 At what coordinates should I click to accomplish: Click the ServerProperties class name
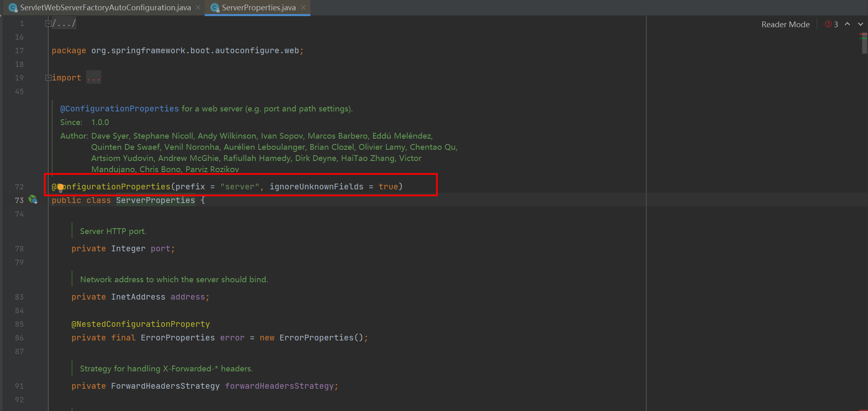(156, 200)
